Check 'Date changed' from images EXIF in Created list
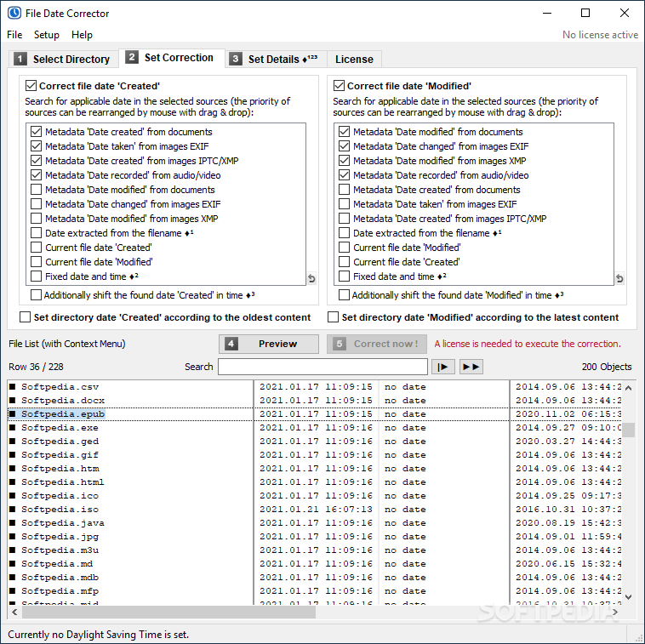The width and height of the screenshot is (645, 644). [37, 204]
